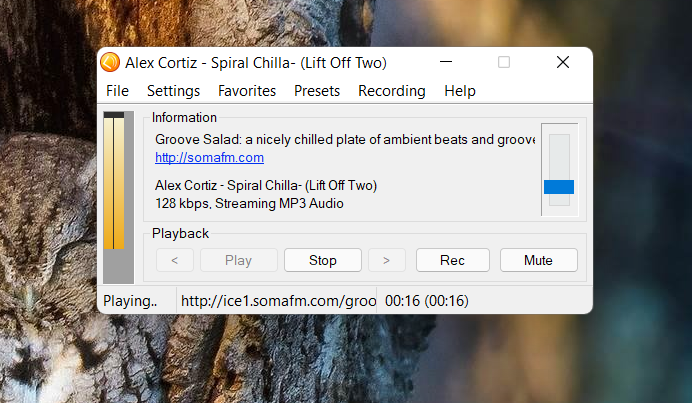
Task: Open the somafm.com link
Action: click(210, 158)
